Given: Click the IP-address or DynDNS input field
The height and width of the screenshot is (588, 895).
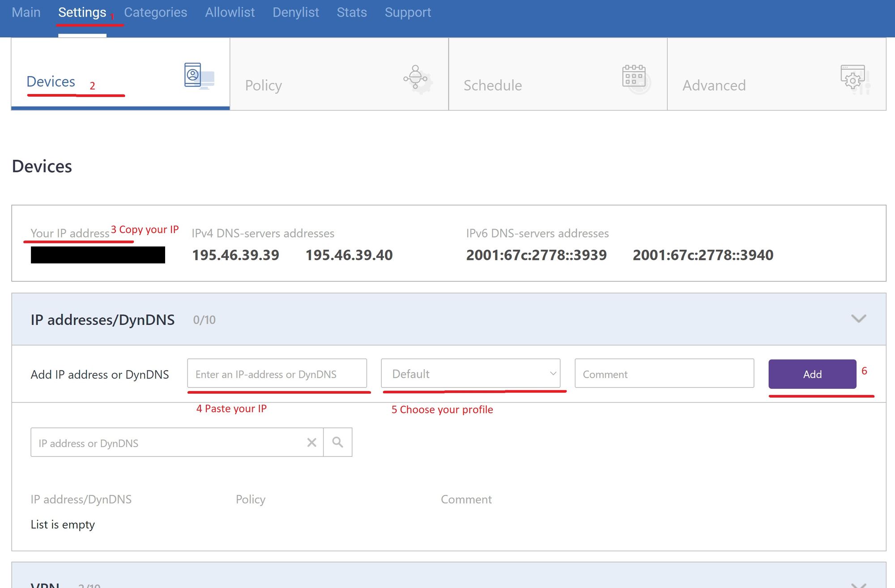Looking at the screenshot, I should coord(278,374).
